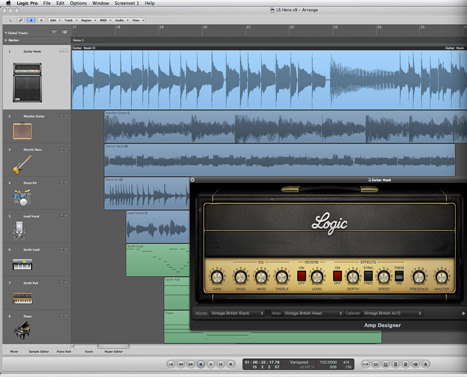Open the Edit local menu dropdown
This screenshot has width=467, height=377.
tap(55, 20)
